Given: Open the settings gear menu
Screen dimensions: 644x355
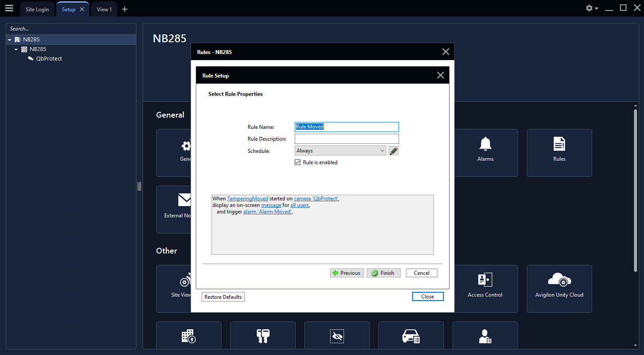Looking at the screenshot, I should (591, 8).
